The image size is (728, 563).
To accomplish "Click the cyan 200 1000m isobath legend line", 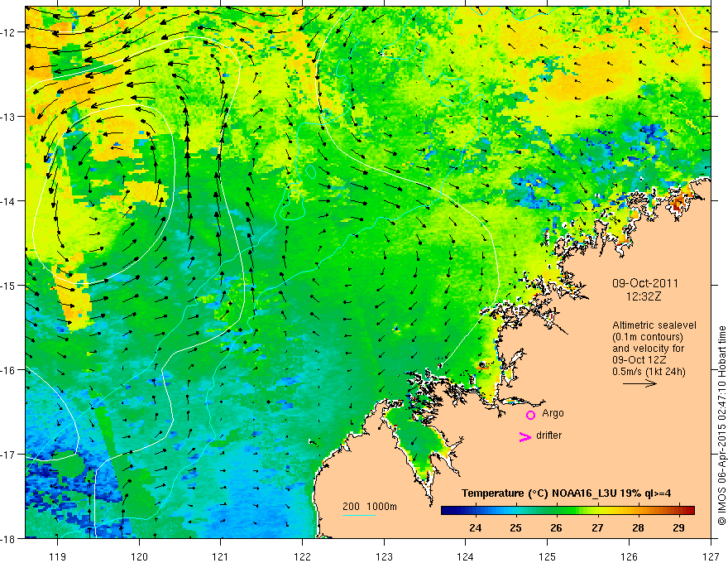I will click(359, 515).
